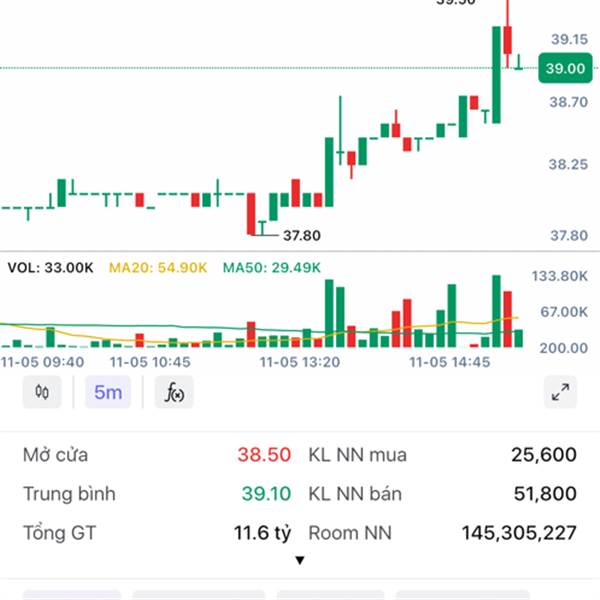Image resolution: width=600 pixels, height=600 pixels.
Task: Open the f(x) indicators menu
Action: pyautogui.click(x=174, y=392)
